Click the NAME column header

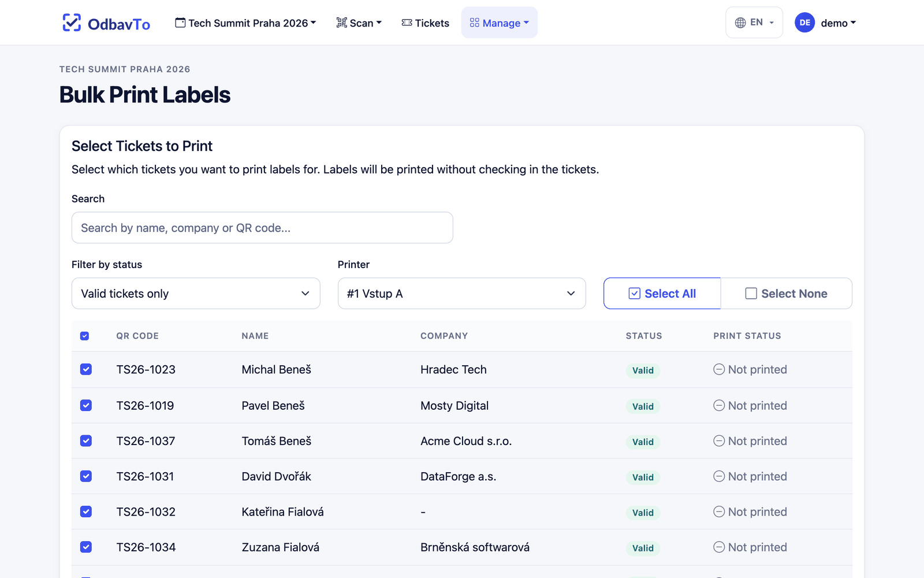click(255, 336)
